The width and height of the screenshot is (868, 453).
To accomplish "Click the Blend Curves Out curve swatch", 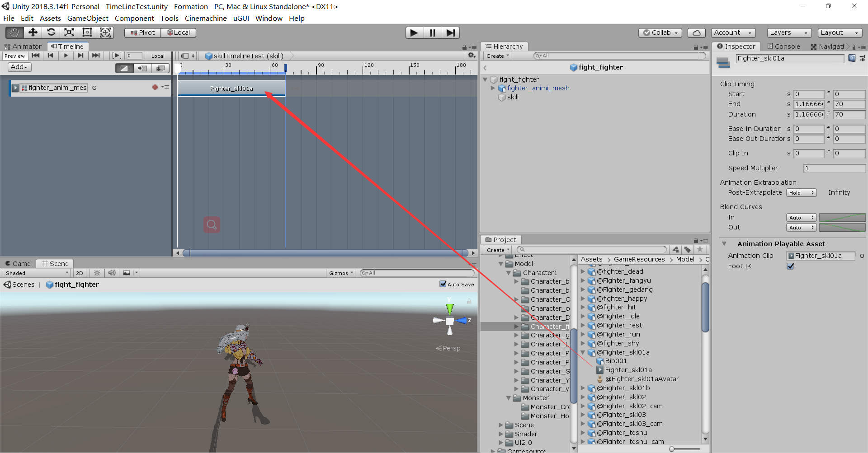I will [x=842, y=227].
